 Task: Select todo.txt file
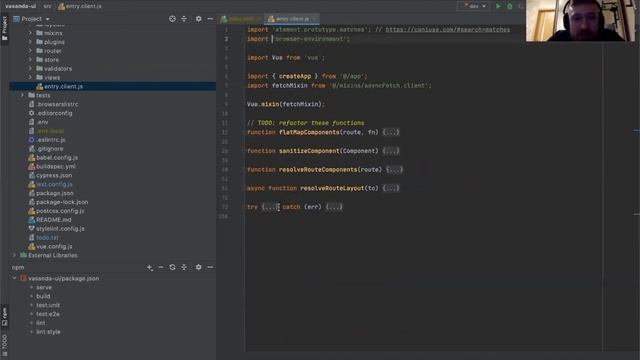tap(47, 238)
